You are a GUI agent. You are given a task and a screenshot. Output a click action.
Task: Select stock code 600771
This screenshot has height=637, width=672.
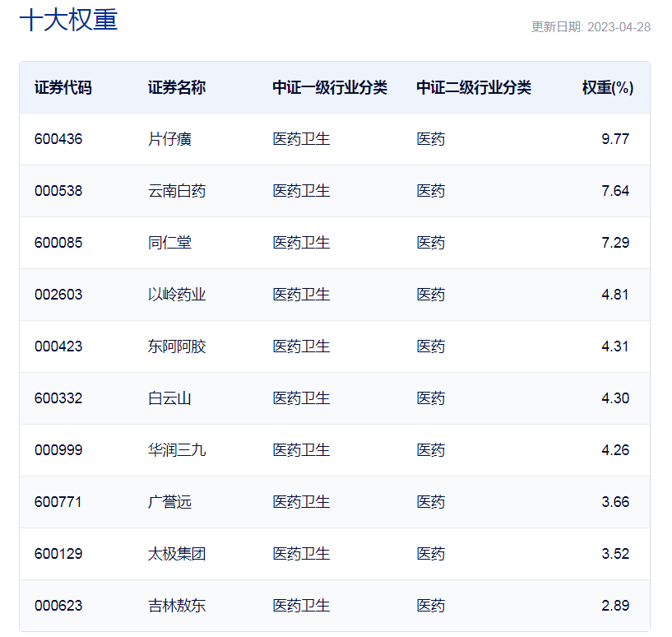[x=58, y=502]
